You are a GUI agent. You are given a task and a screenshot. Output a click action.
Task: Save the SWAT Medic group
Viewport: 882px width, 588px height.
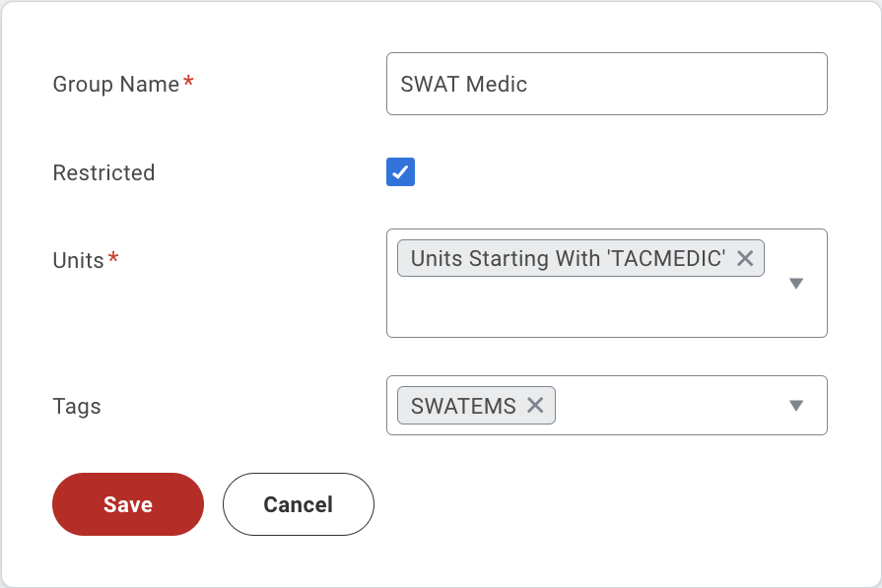pyautogui.click(x=127, y=503)
